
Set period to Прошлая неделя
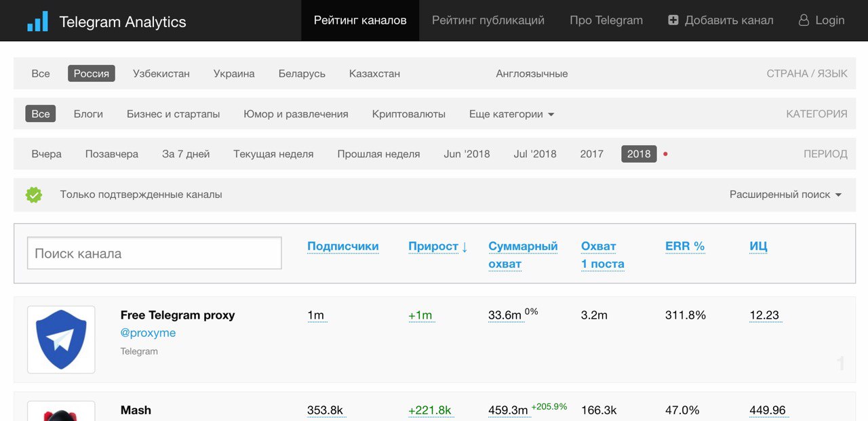[378, 154]
